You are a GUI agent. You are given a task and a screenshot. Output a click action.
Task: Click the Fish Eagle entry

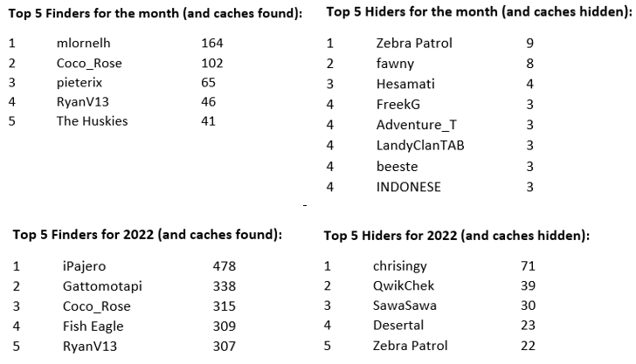[93, 326]
